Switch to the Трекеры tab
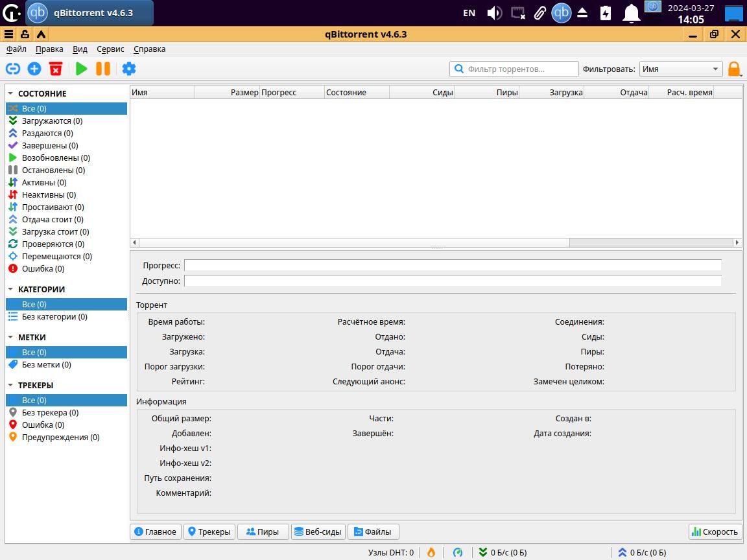This screenshot has height=560, width=747. click(x=209, y=531)
